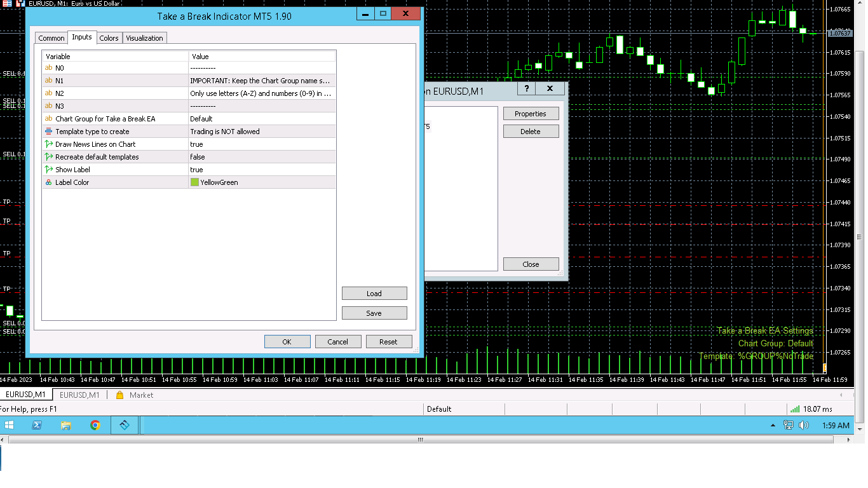Confirm the indicator settings with OK
Screen dimensions: 868x488
pos(287,342)
